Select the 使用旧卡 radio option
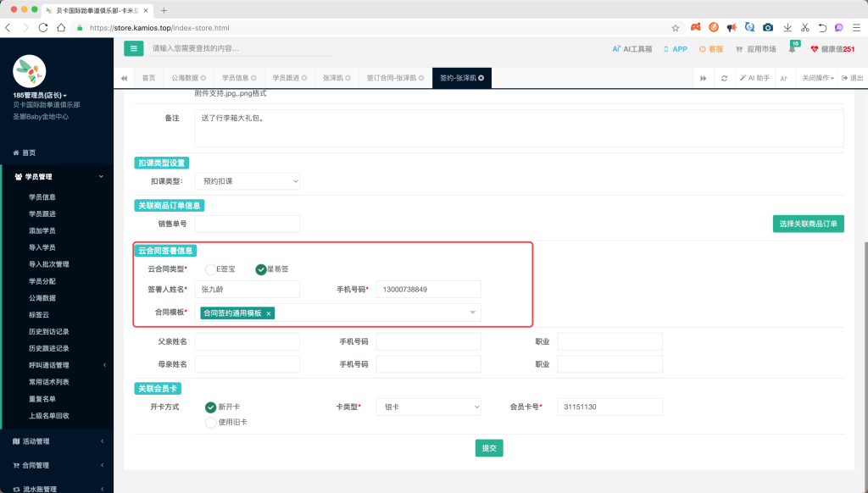This screenshot has height=493, width=868. pyautogui.click(x=210, y=423)
